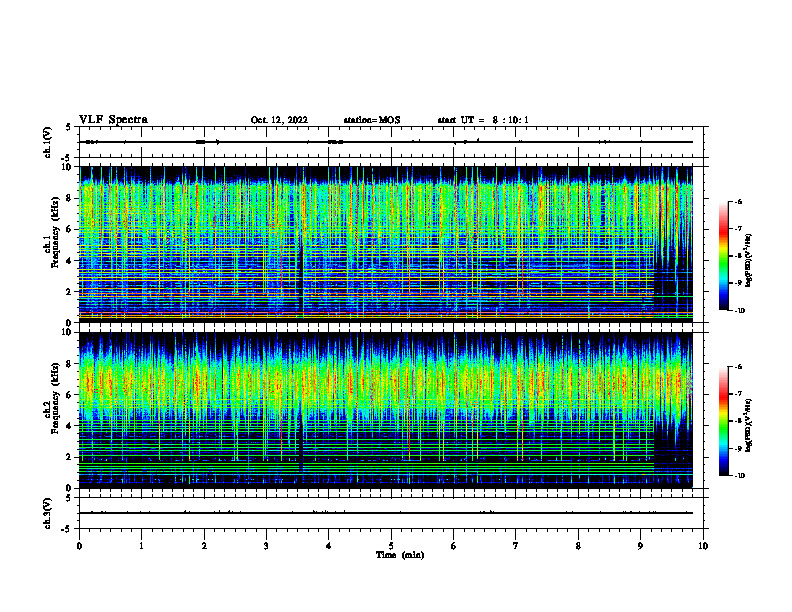Screen dimensions: 792x612
Task: Click time axis tick label "4"
Action: pos(329,546)
